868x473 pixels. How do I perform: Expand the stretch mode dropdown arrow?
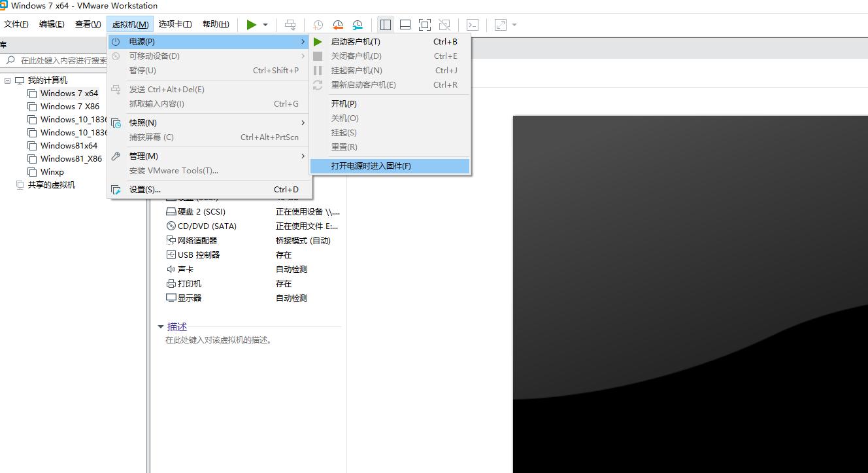(512, 24)
